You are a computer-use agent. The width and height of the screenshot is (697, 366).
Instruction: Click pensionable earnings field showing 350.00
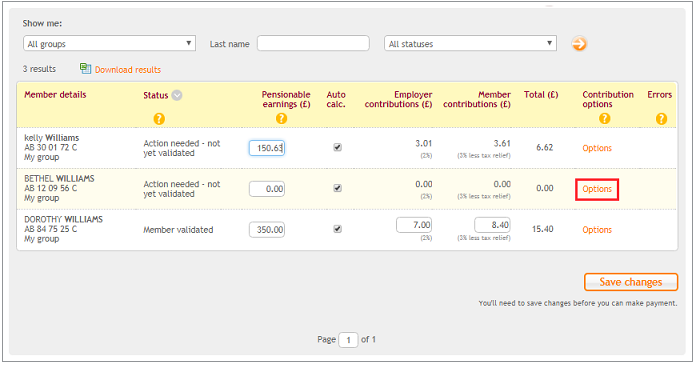pyautogui.click(x=267, y=230)
